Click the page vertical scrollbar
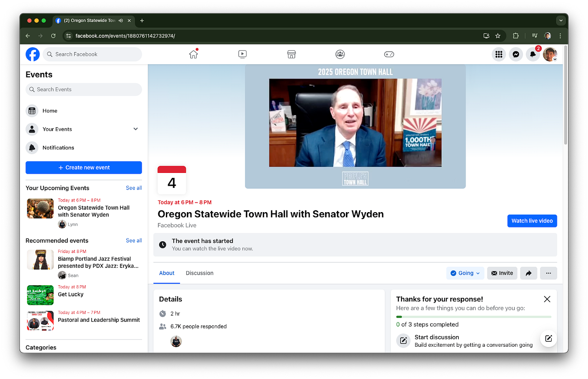The height and width of the screenshot is (379, 588). click(565, 95)
